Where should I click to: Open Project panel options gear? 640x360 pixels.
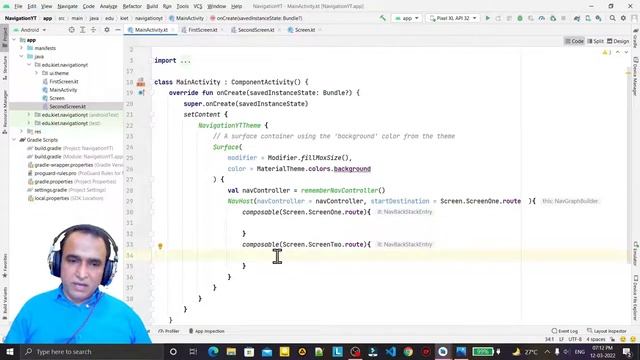107,30
